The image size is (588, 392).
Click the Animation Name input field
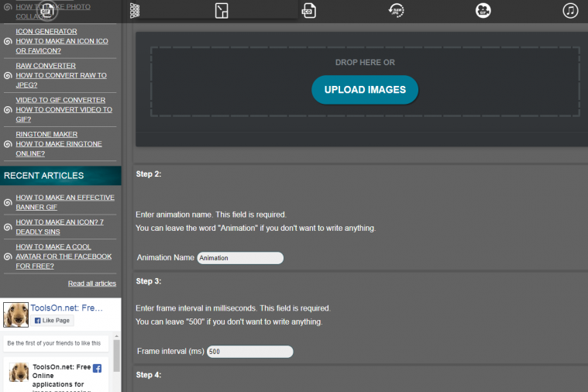coord(240,258)
